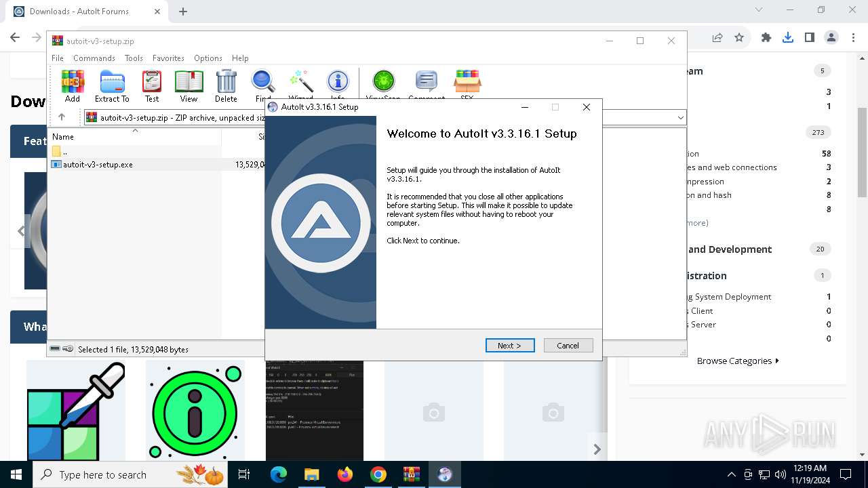Click the Test archive icon

tap(152, 86)
